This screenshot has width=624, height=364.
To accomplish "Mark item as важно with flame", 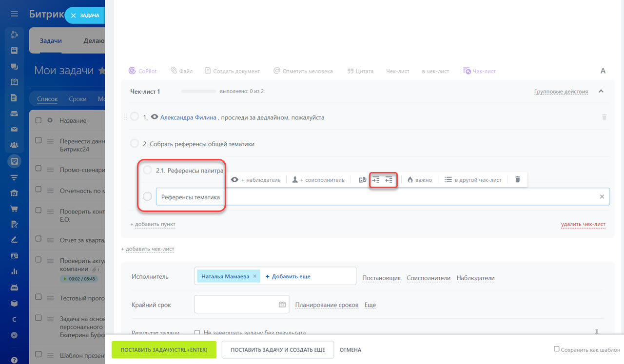I will pyautogui.click(x=420, y=180).
